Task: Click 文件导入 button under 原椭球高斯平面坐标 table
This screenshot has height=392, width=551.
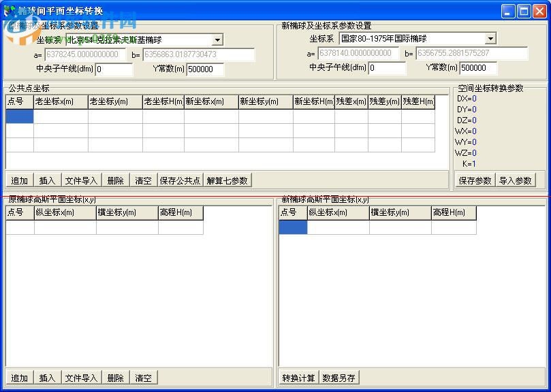Action: pos(82,378)
